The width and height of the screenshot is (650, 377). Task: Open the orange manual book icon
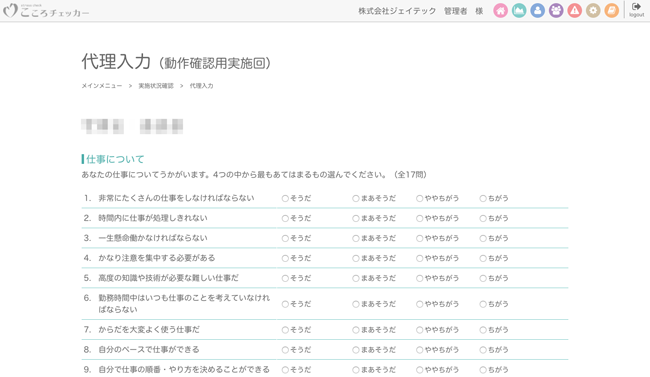[x=611, y=11]
